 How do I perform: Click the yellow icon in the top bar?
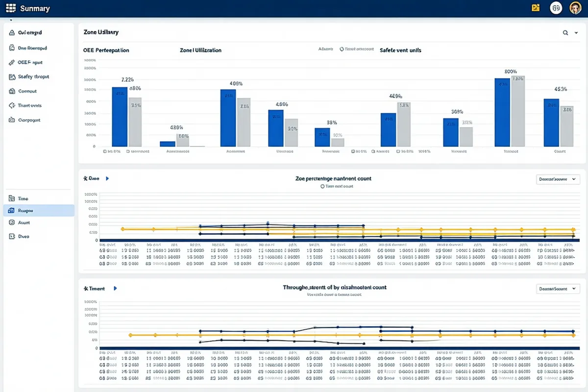[x=535, y=7]
